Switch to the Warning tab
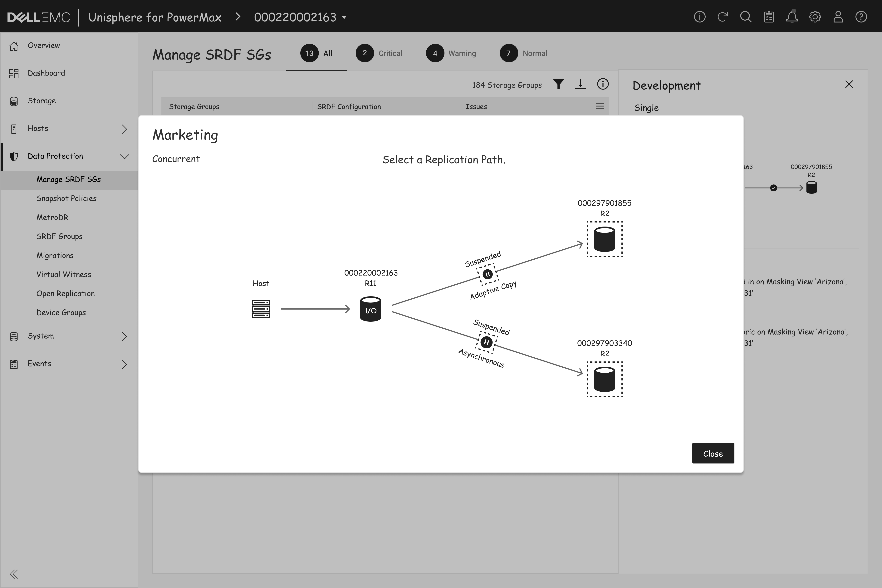882x588 pixels. pyautogui.click(x=451, y=53)
